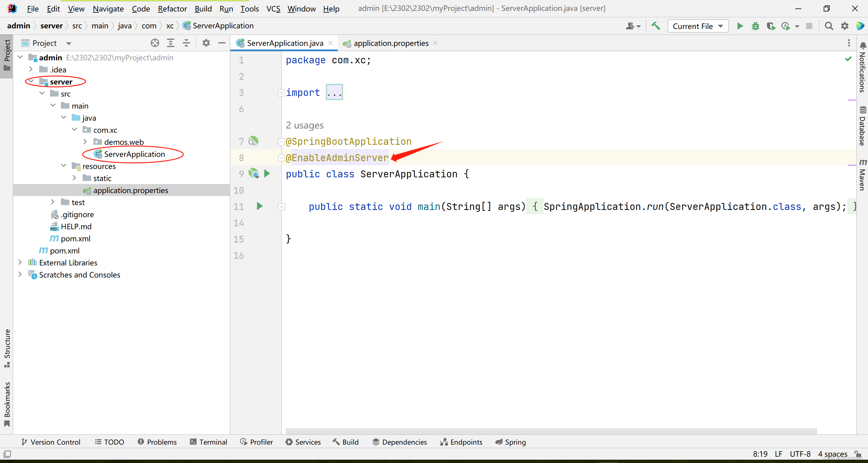Run the current file with green play button
The image size is (868, 463).
(x=740, y=26)
